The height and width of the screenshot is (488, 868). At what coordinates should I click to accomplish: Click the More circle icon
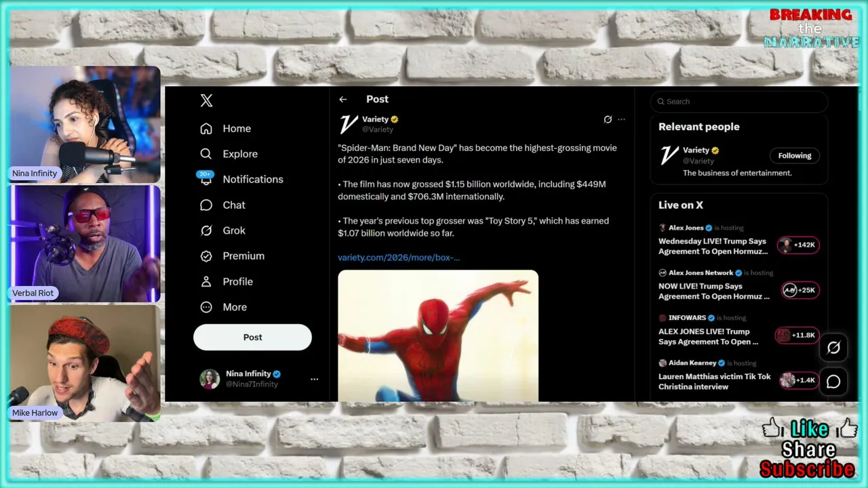(206, 307)
